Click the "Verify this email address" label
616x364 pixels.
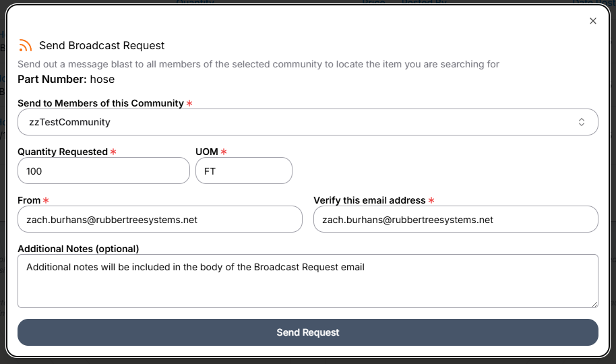pyautogui.click(x=369, y=200)
